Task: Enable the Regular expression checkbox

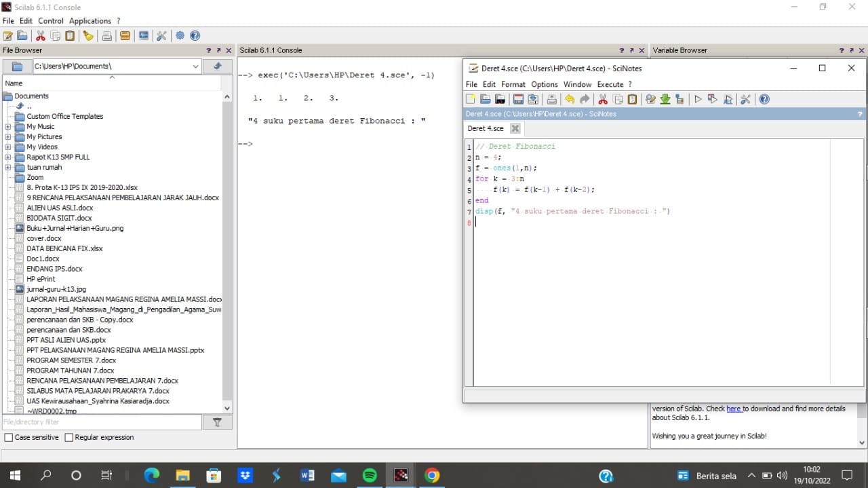Action: [x=68, y=438]
